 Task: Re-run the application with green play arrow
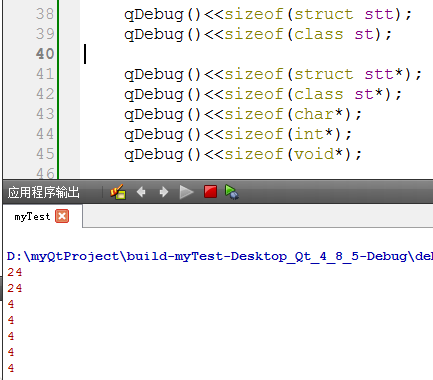186,192
